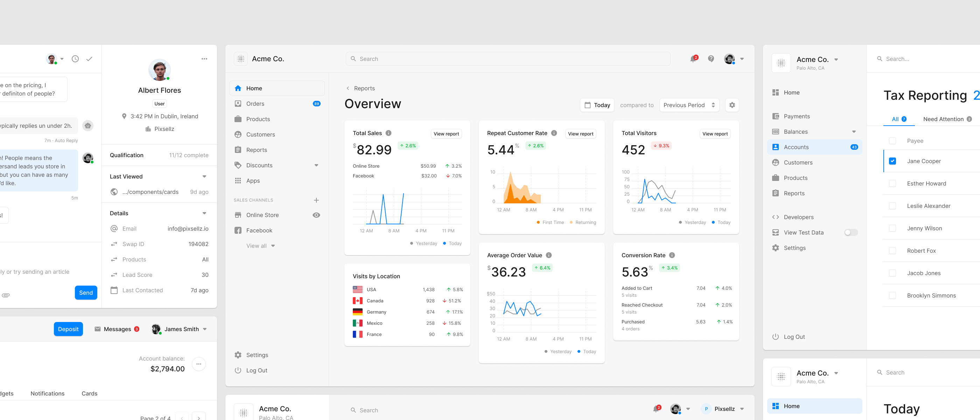980x420 pixels.
Task: Open the Accounts section showing 43 items
Action: coord(796,147)
